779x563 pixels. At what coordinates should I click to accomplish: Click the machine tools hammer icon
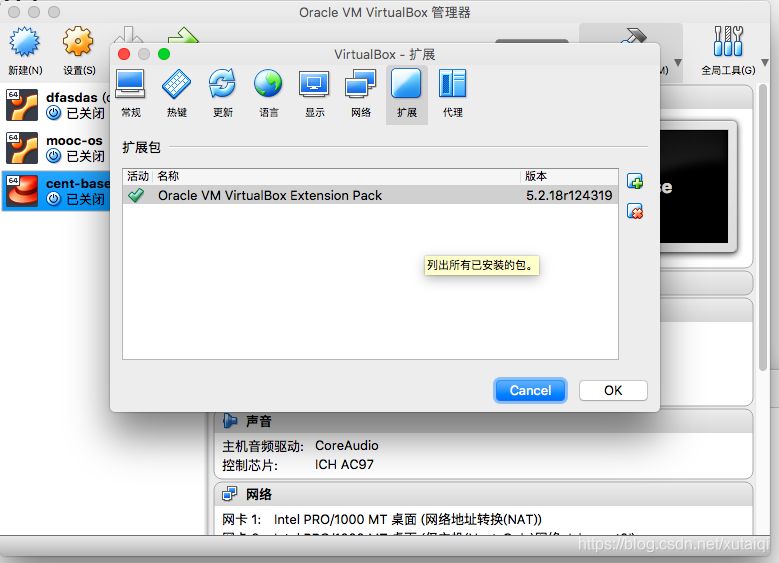click(634, 36)
